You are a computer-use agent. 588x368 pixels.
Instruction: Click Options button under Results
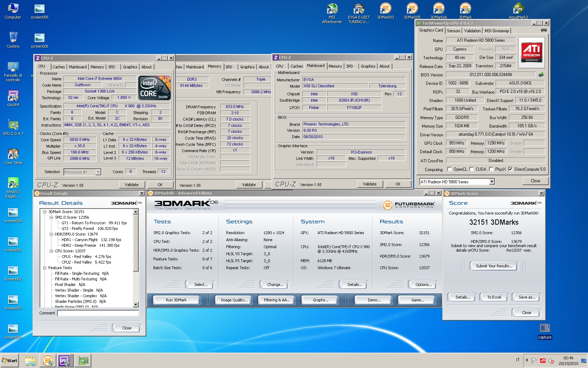click(423, 285)
